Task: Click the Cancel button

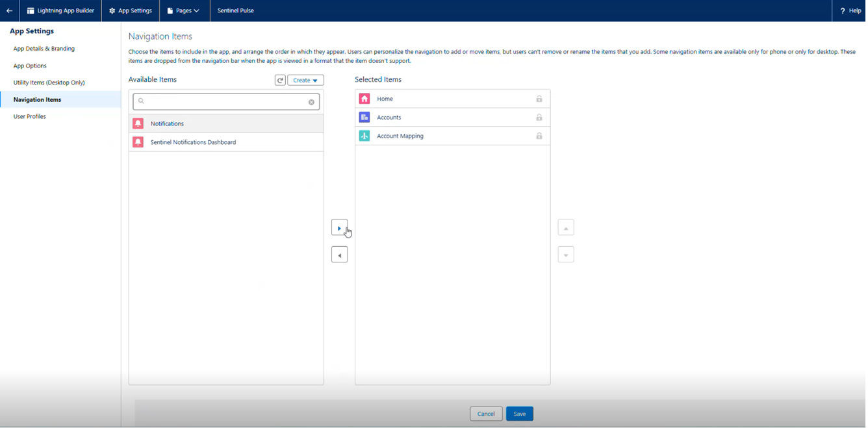Action: pyautogui.click(x=486, y=414)
